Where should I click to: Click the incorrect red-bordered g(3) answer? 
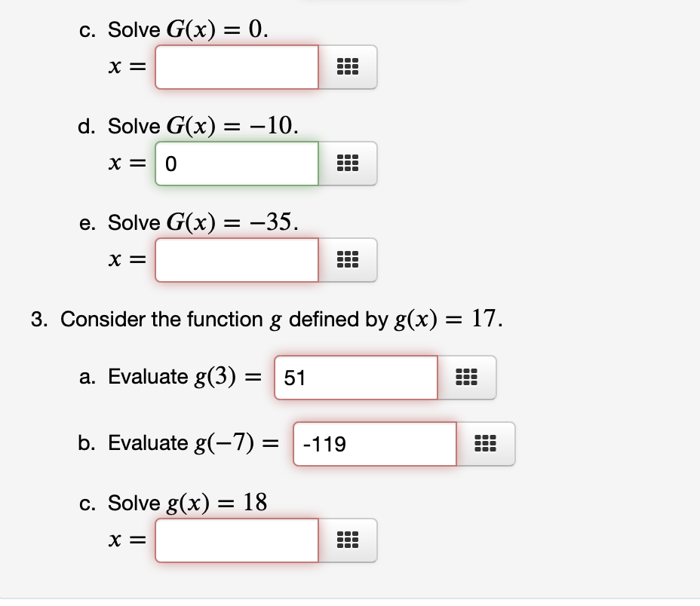tap(355, 378)
